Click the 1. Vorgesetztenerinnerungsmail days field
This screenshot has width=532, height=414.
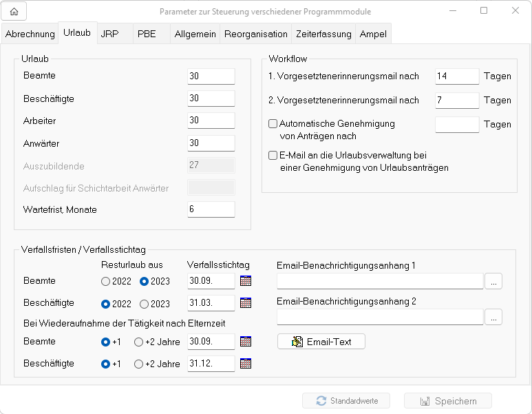456,76
